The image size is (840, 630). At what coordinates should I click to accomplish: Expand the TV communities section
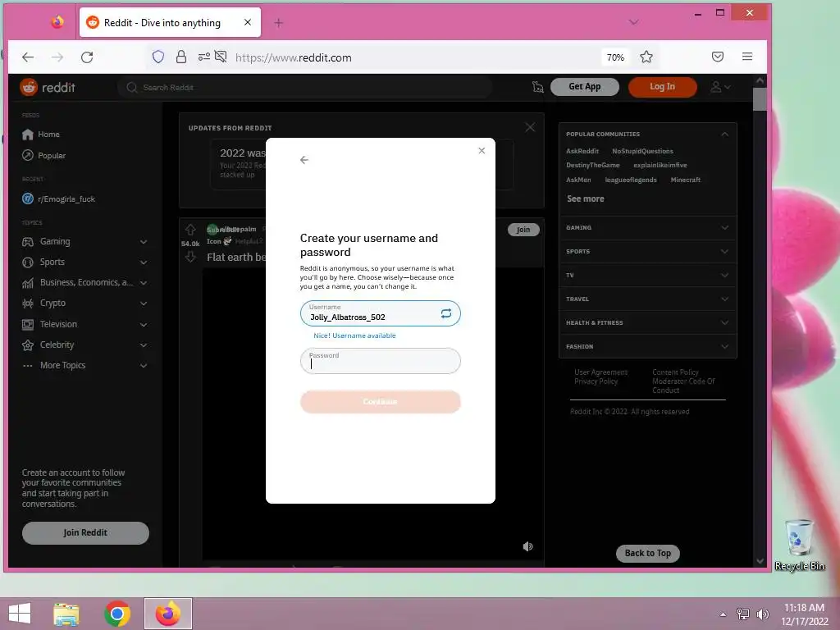tap(648, 275)
